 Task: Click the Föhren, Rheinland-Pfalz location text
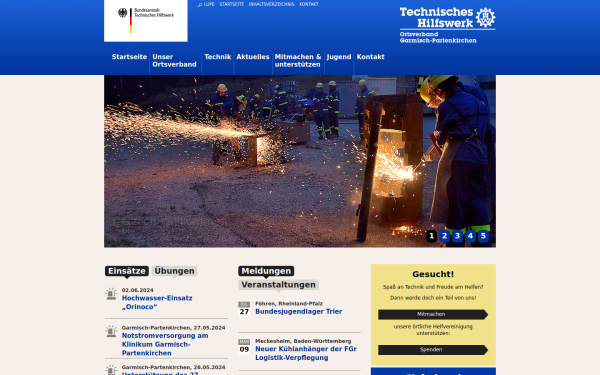[x=289, y=303]
